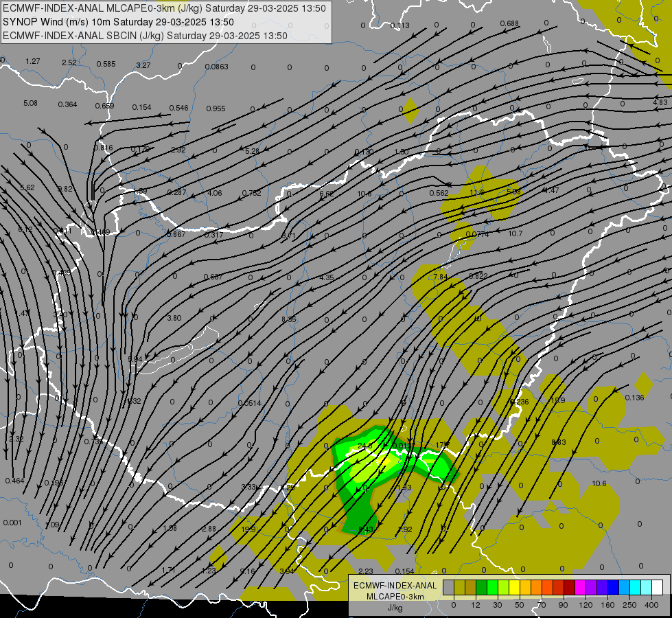Click map value '4.06'

215,193
